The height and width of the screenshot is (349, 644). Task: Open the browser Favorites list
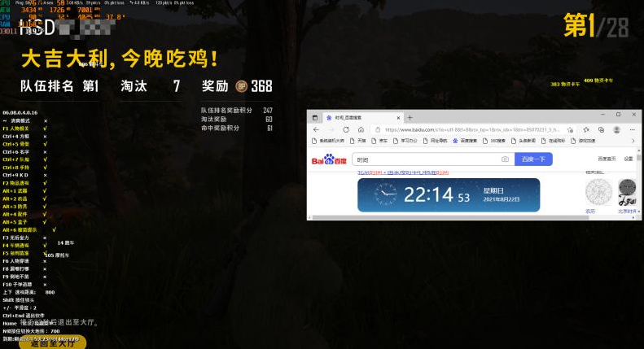point(586,129)
